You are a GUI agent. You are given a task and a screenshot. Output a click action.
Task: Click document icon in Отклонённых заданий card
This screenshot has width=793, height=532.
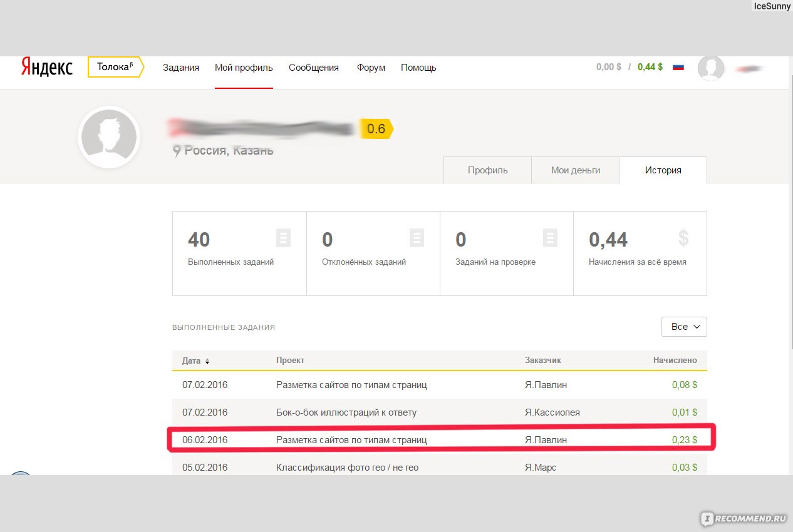pos(417,238)
